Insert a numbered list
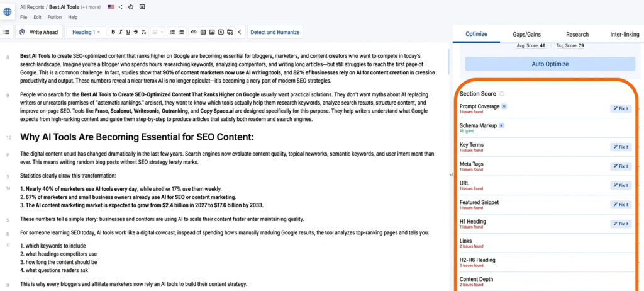 point(172,32)
